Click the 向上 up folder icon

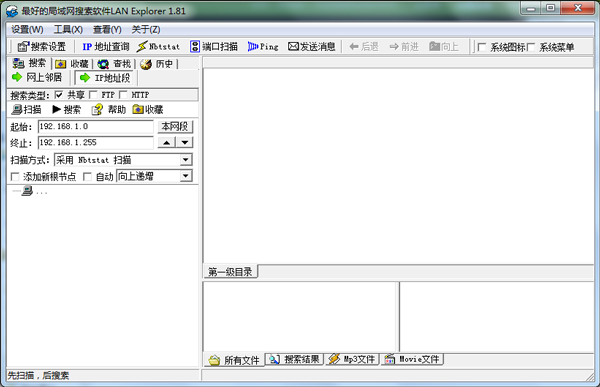click(x=444, y=47)
